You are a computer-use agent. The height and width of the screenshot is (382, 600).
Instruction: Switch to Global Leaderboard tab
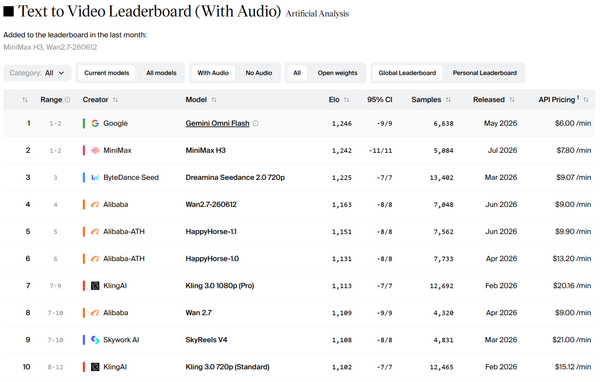click(407, 73)
